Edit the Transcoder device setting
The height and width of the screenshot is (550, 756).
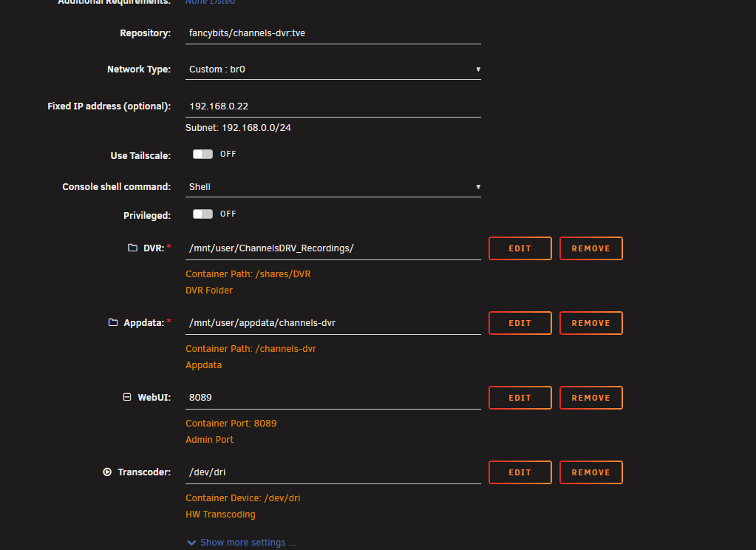coord(520,472)
